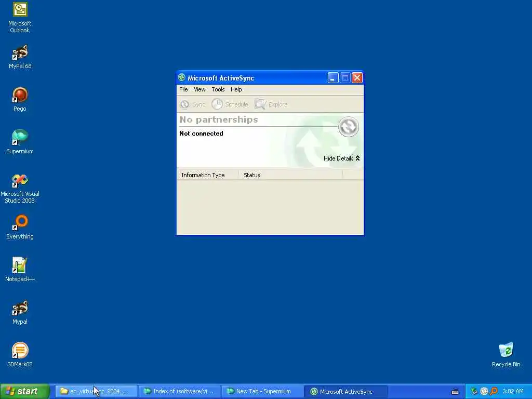Select the Recycle Bin icon

coord(506,355)
